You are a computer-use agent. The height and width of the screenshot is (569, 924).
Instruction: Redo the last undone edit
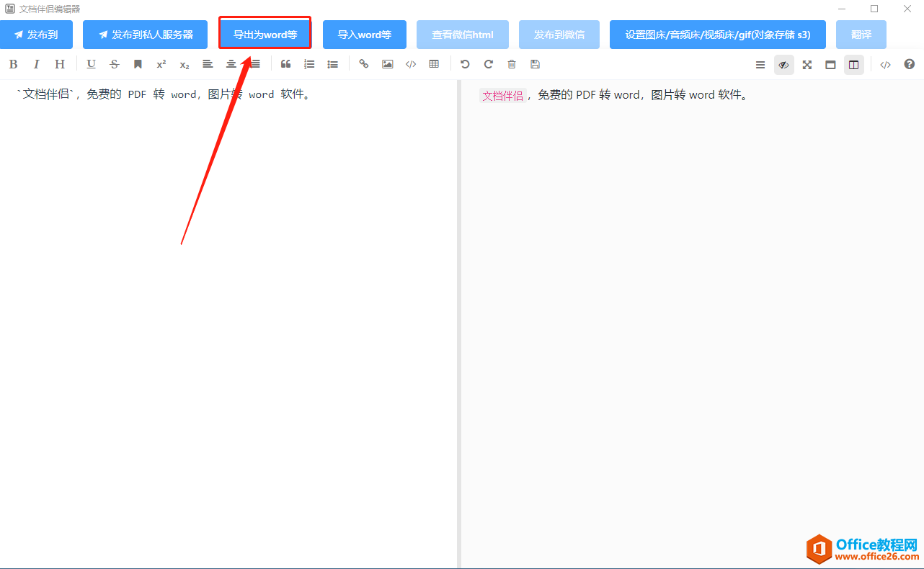pyautogui.click(x=488, y=64)
